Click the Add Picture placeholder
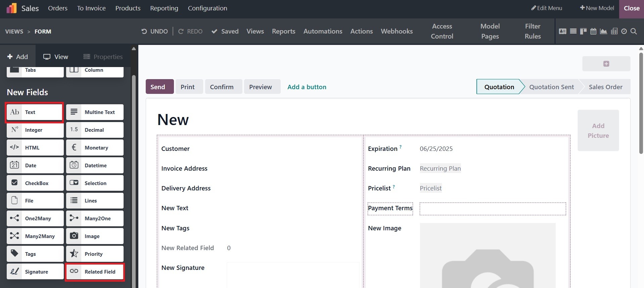 (598, 130)
